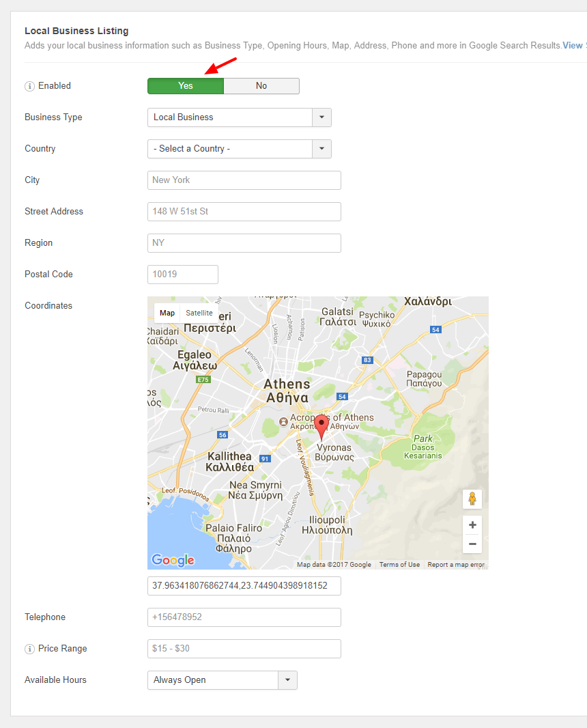This screenshot has width=587, height=728.
Task: Click the Galatsi label on map
Action: point(338,317)
